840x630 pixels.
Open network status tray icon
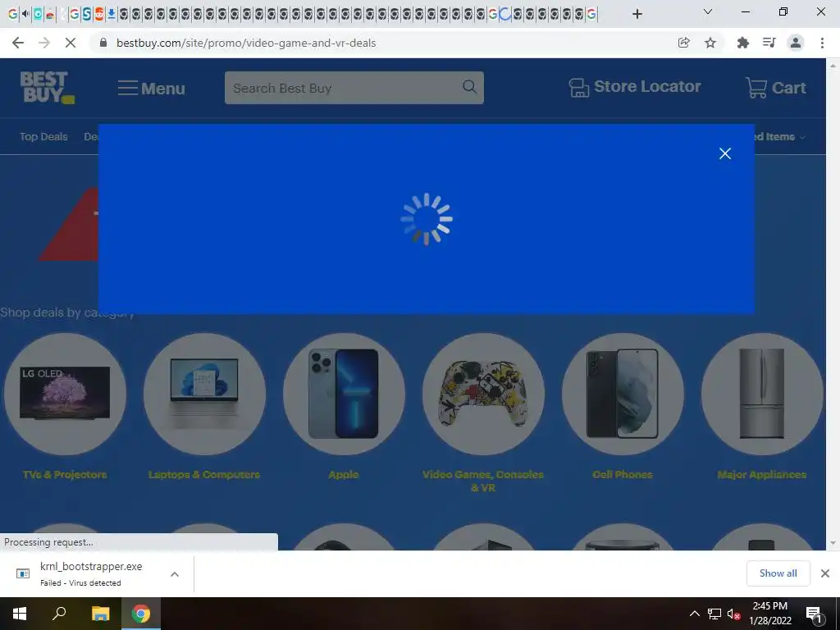(714, 614)
